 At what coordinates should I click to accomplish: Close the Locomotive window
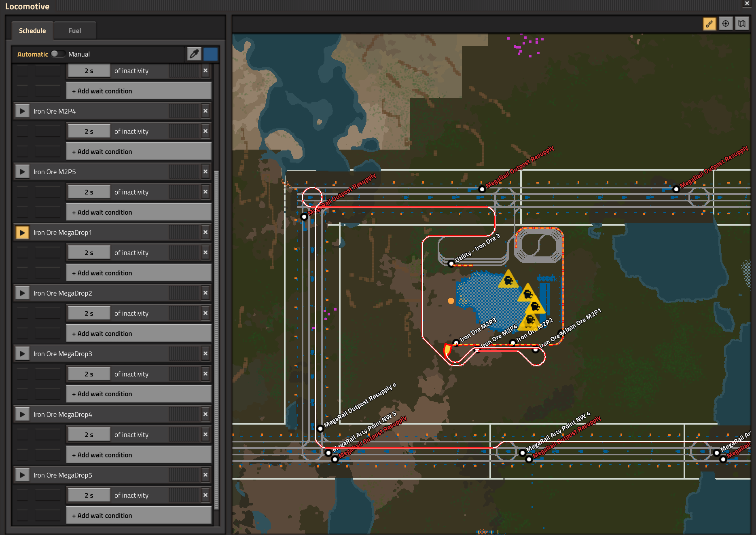pos(747,4)
